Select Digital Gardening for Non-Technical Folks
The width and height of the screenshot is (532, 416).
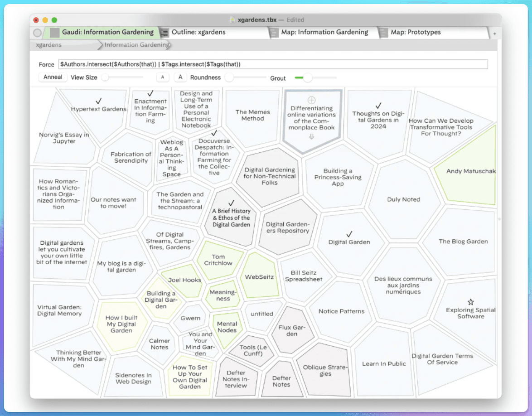click(x=270, y=176)
